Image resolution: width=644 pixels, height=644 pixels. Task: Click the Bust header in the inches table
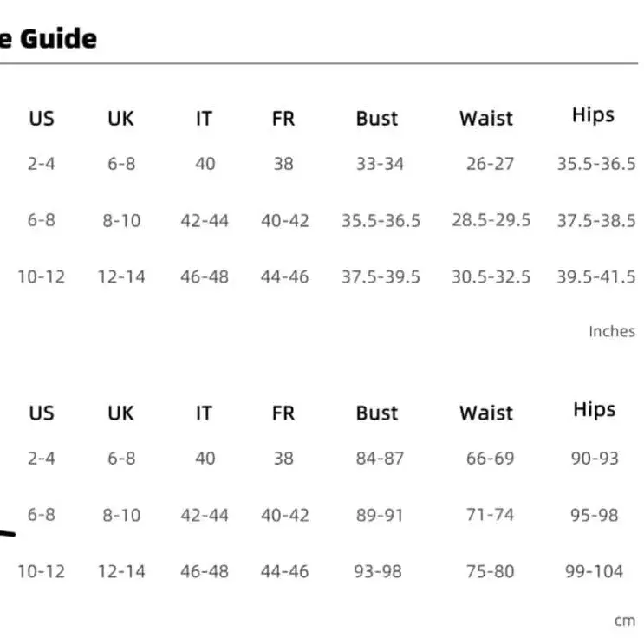point(377,119)
